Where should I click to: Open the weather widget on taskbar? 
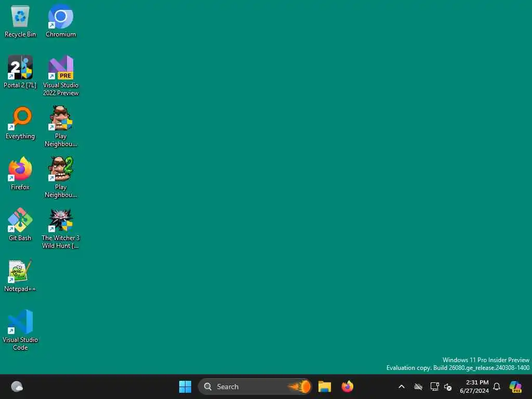(17, 387)
